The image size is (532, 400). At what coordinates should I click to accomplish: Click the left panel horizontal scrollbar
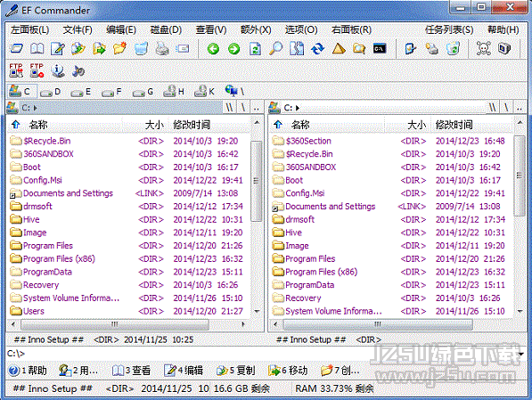[x=128, y=324]
